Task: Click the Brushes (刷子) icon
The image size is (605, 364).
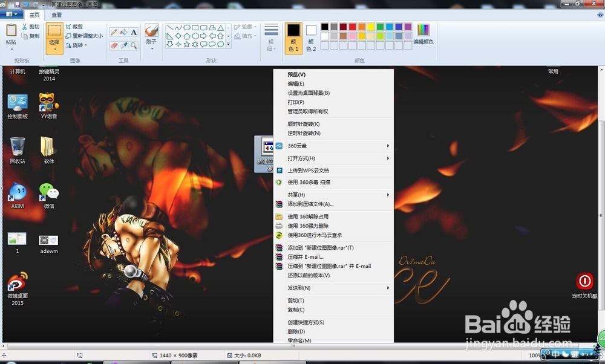Action: point(151,30)
